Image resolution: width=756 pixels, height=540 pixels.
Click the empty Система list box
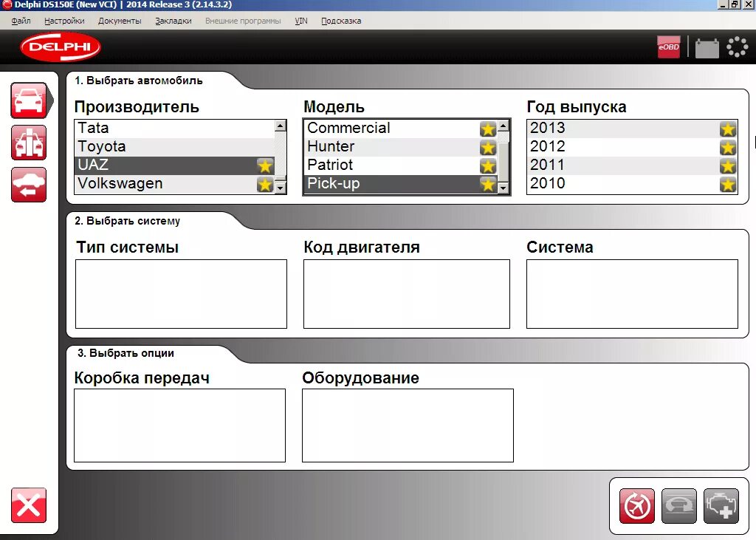point(632,294)
